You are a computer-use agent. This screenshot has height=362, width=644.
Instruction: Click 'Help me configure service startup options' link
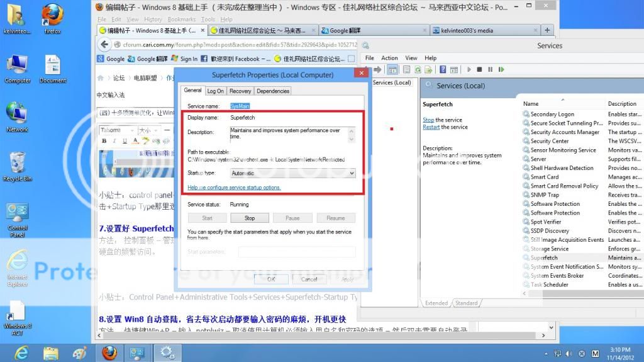(x=234, y=188)
